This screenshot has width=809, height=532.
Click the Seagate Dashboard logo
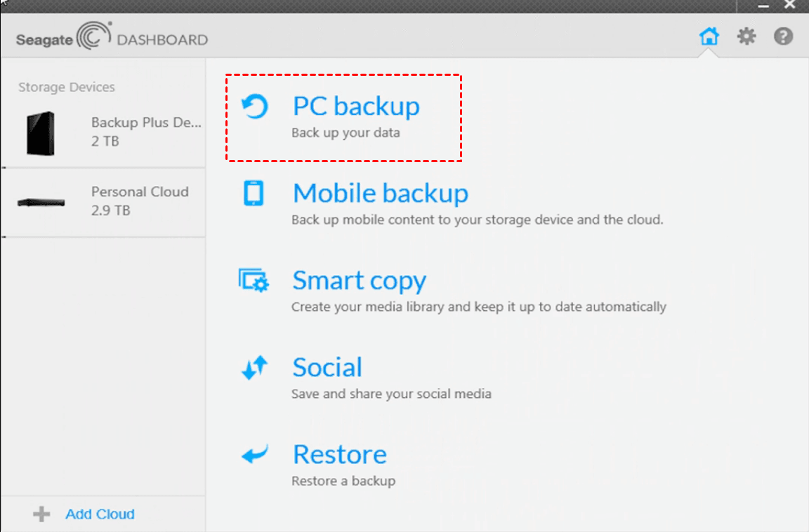coord(112,37)
